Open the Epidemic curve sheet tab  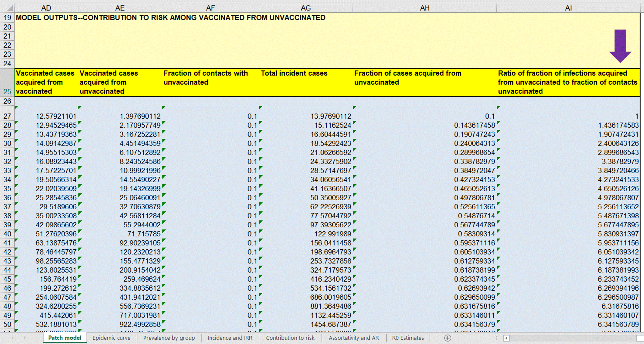click(111, 338)
